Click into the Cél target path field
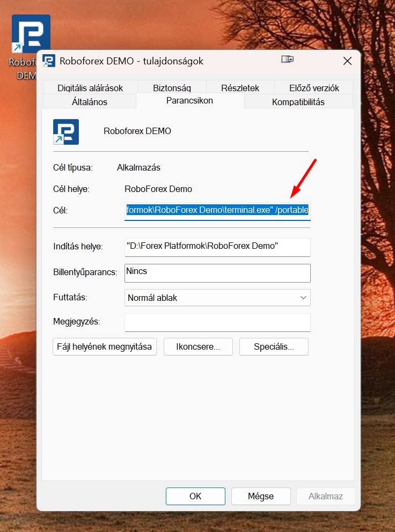Screen dimensions: 395x532 tap(217, 210)
